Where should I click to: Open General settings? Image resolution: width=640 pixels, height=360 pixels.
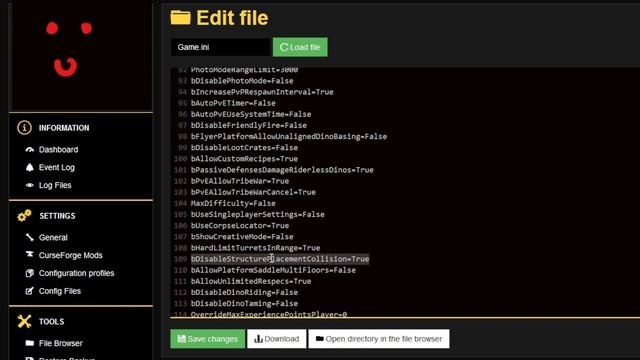click(53, 238)
